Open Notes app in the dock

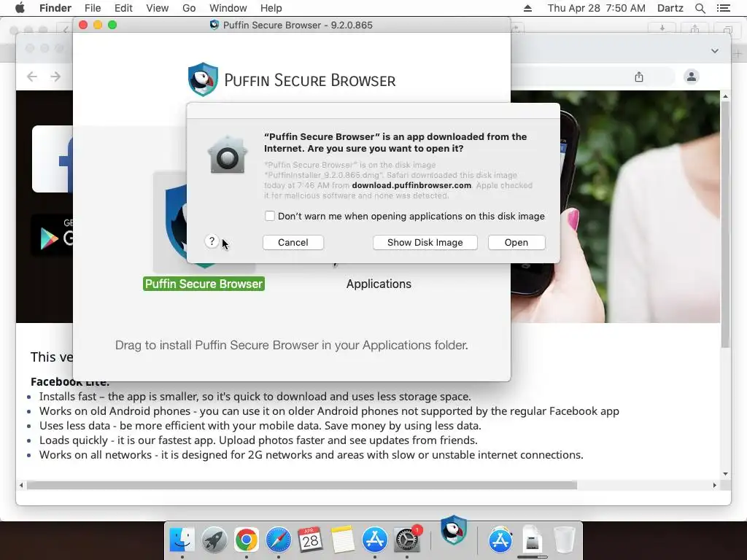coord(343,540)
